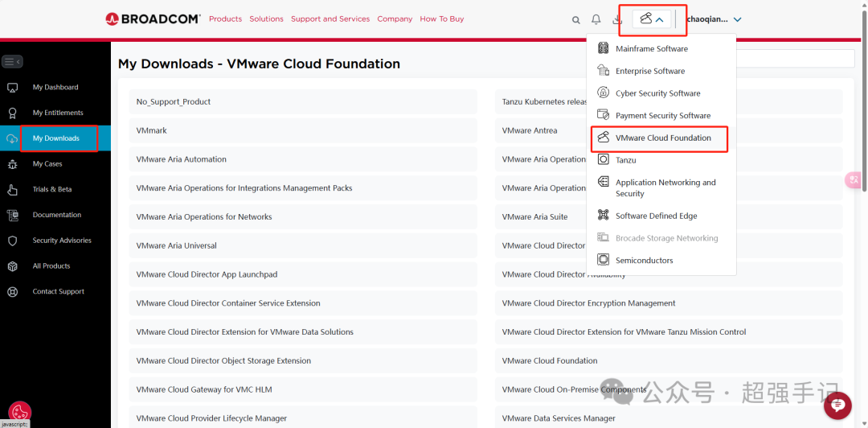Click the My Entitlements ribbon icon
868x428 pixels.
tap(12, 113)
